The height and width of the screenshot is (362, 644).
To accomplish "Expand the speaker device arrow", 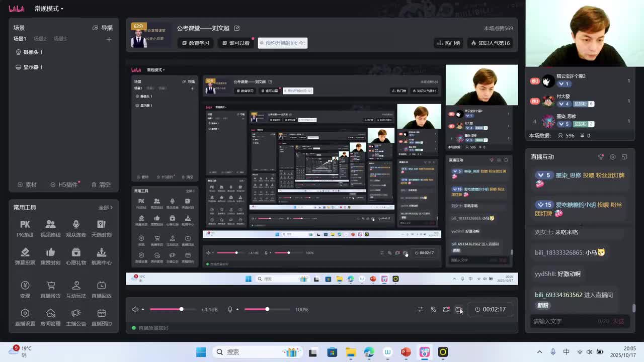I will (x=143, y=309).
